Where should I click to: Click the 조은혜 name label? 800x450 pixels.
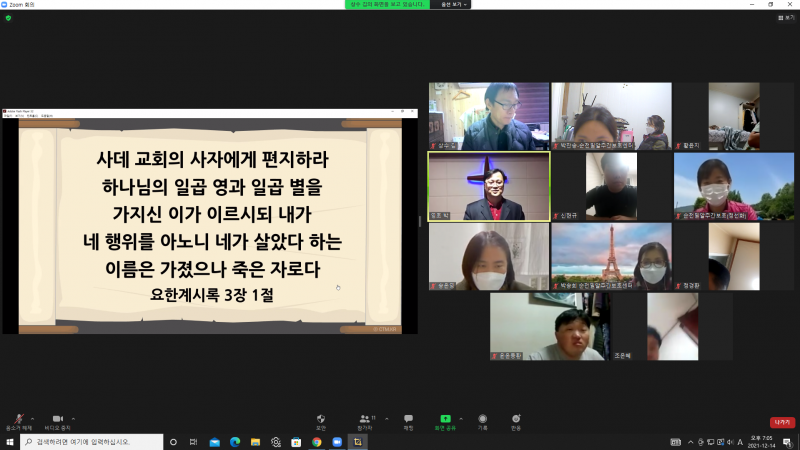[622, 356]
